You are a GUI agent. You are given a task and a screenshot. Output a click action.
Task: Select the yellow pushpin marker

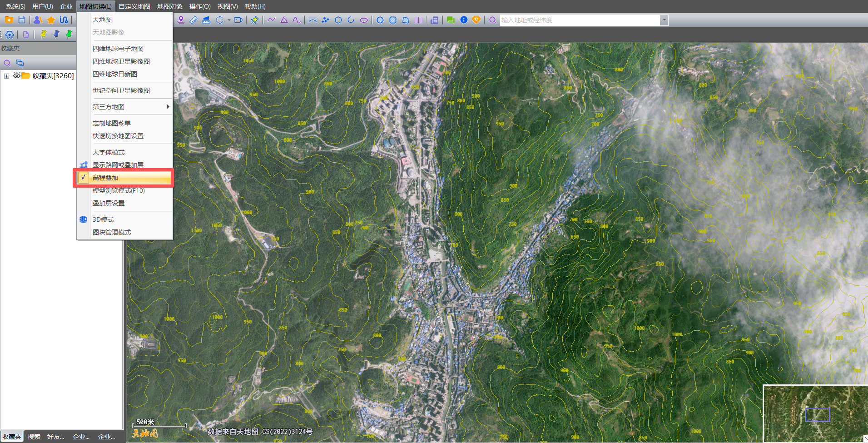(44, 34)
